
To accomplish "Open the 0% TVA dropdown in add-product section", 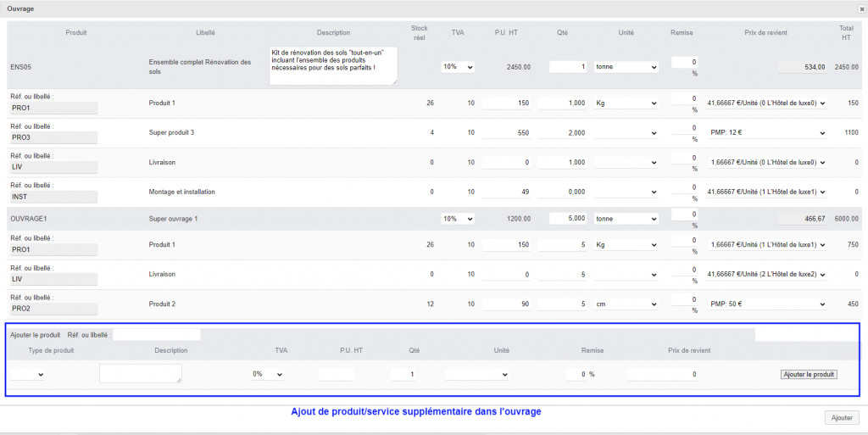I will (x=267, y=374).
